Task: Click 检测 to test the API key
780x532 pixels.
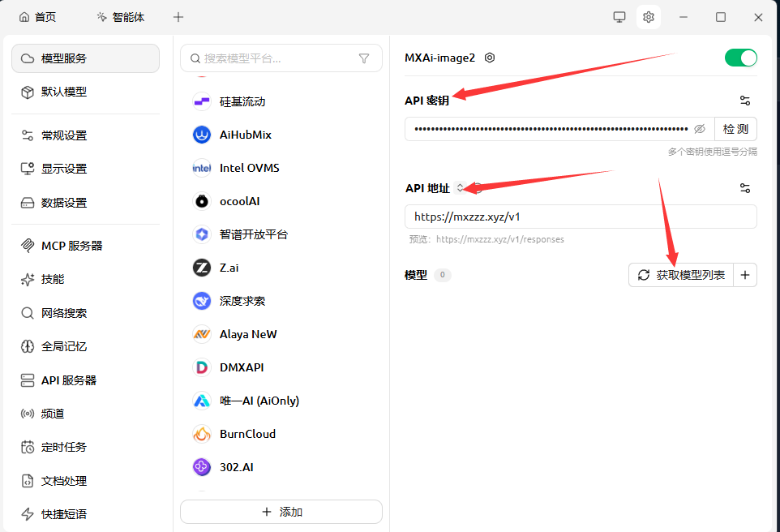Action: [735, 129]
